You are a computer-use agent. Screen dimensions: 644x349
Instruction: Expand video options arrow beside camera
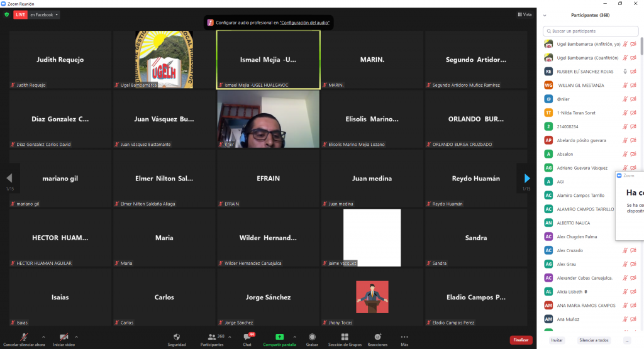point(77,336)
